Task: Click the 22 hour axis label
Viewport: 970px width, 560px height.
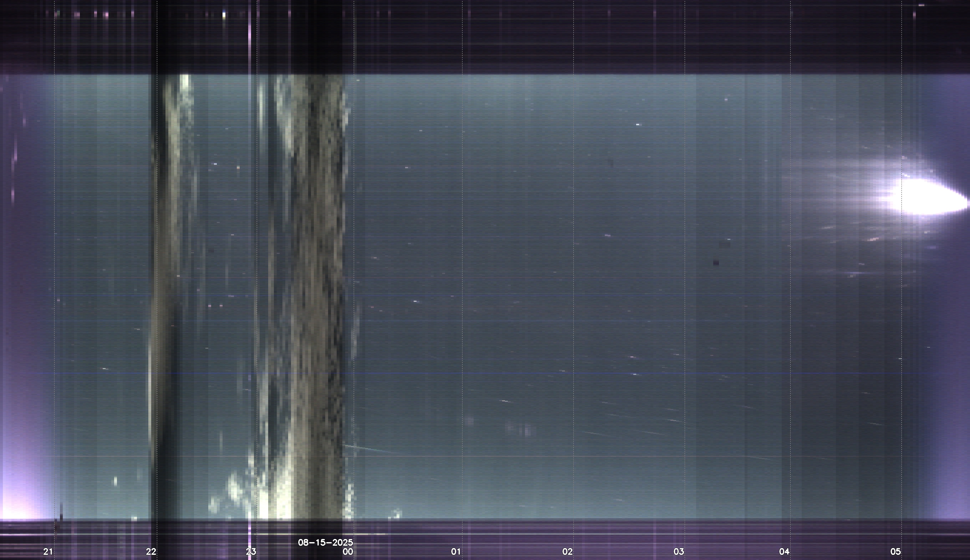Action: (151, 551)
